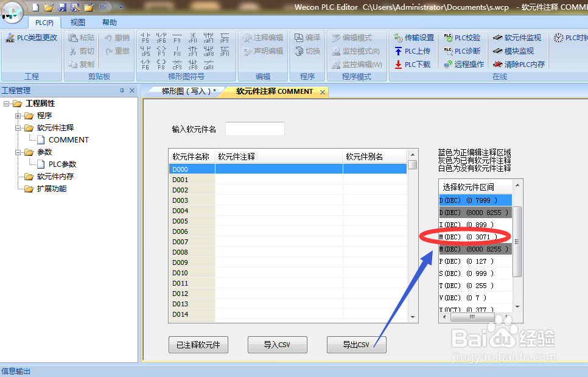Viewport: 588px width, 377px height.
Task: Insert parallel normally closed contact sF6
Action: coord(161,38)
